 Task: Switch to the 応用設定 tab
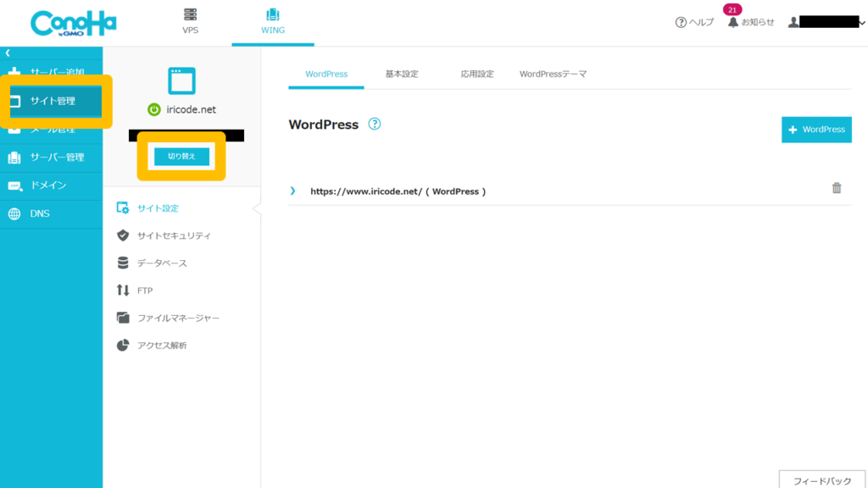pos(477,75)
